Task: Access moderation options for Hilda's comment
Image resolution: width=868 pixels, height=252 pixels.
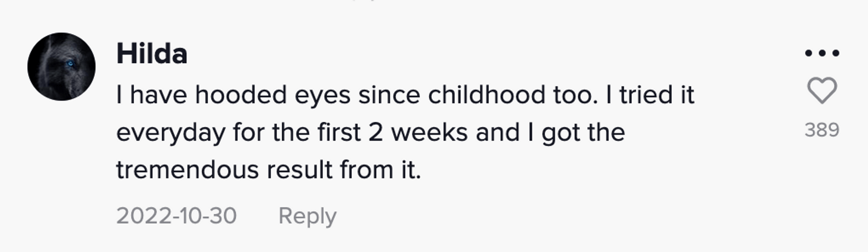Action: click(821, 52)
